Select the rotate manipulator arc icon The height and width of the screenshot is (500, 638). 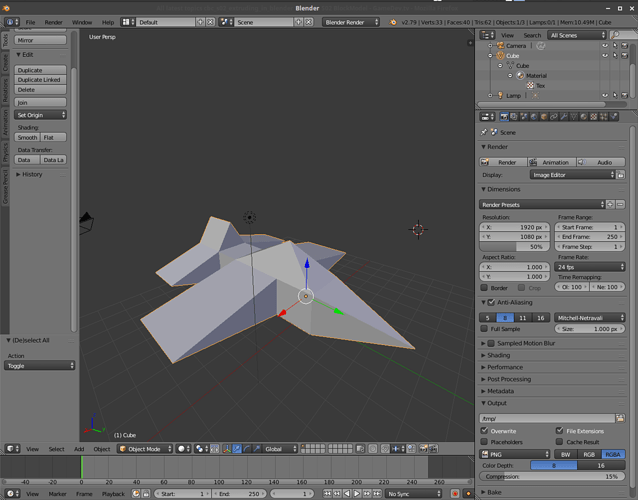(x=247, y=449)
